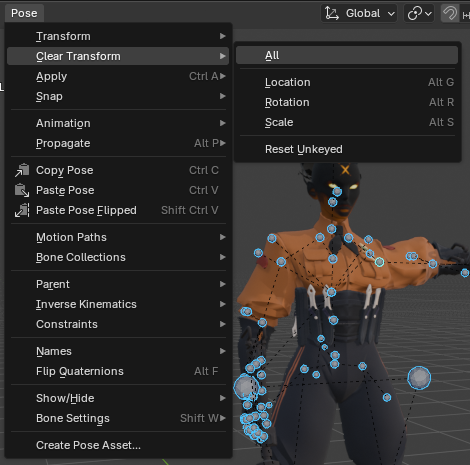Open the Transform submenu

118,36
